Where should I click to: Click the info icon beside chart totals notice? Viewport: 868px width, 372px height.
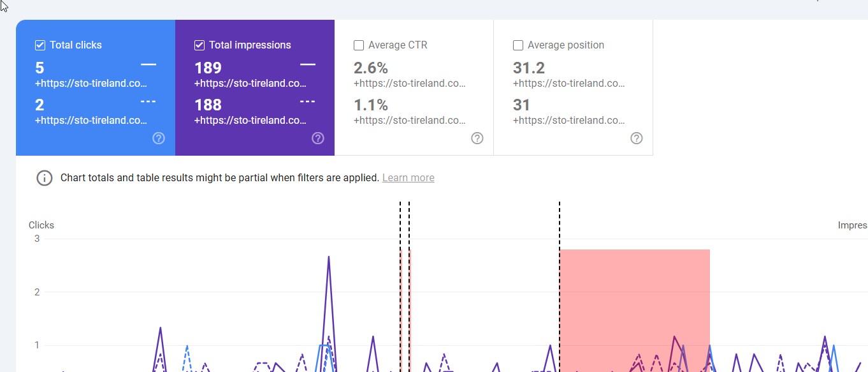tap(45, 178)
